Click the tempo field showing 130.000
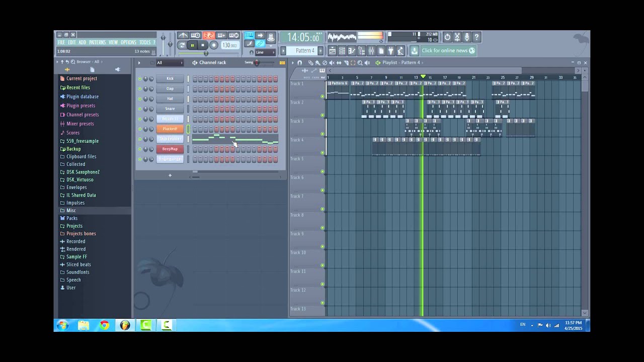The width and height of the screenshot is (644, 362). (x=229, y=45)
